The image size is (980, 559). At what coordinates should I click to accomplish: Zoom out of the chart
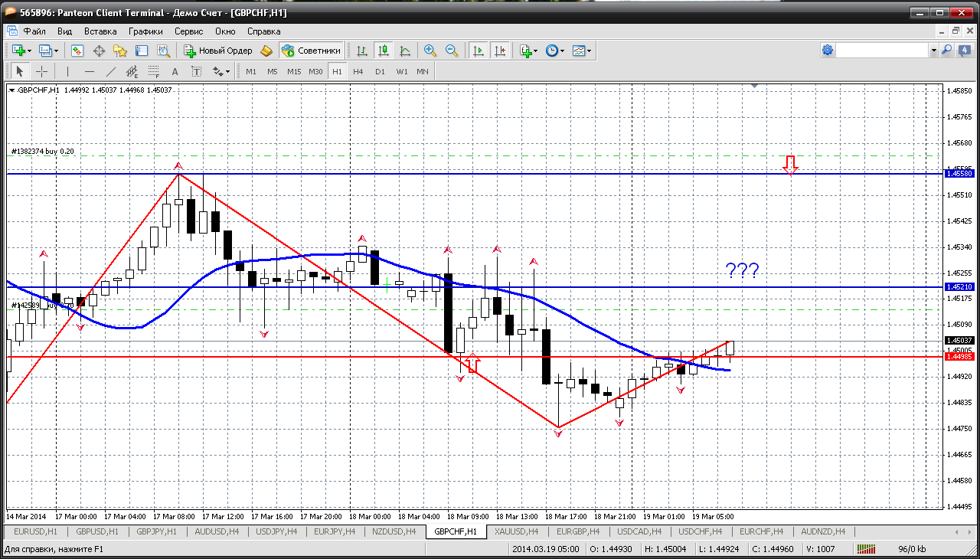[x=452, y=51]
